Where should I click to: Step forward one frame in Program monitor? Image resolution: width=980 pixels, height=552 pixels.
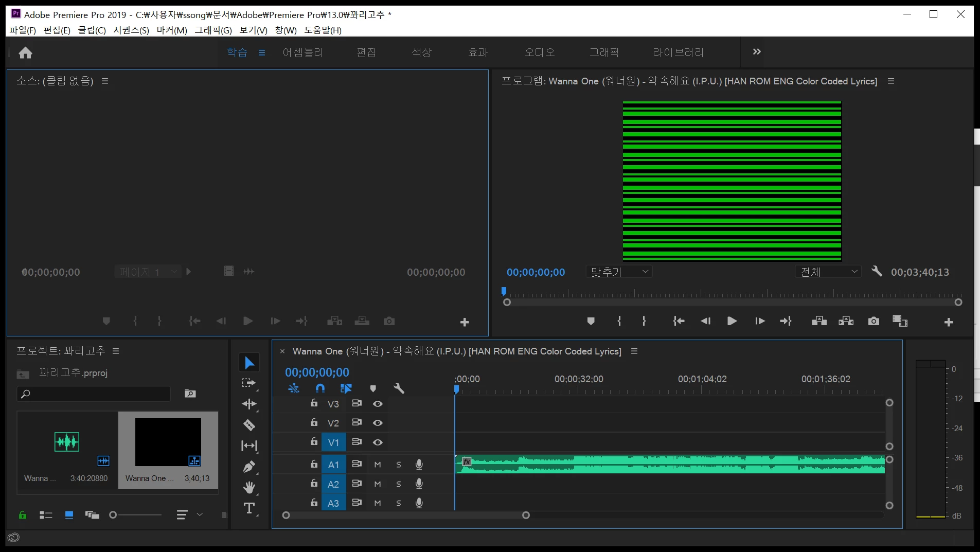click(760, 322)
